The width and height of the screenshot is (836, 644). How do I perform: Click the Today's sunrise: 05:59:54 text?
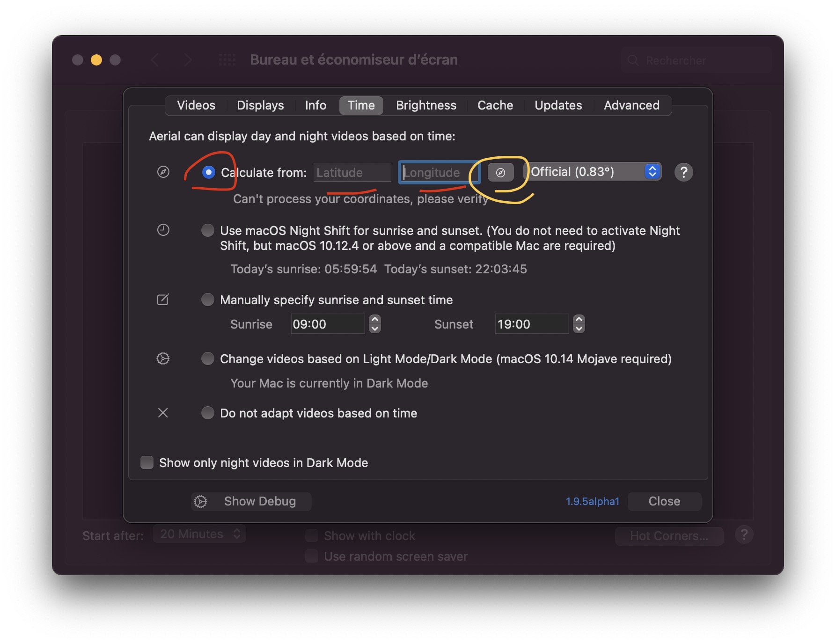[x=303, y=269]
